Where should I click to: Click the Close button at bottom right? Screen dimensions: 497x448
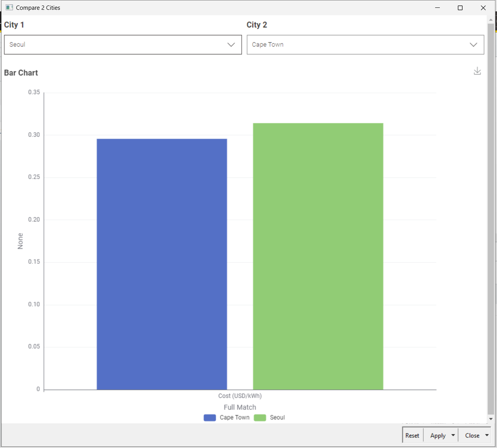[472, 435]
